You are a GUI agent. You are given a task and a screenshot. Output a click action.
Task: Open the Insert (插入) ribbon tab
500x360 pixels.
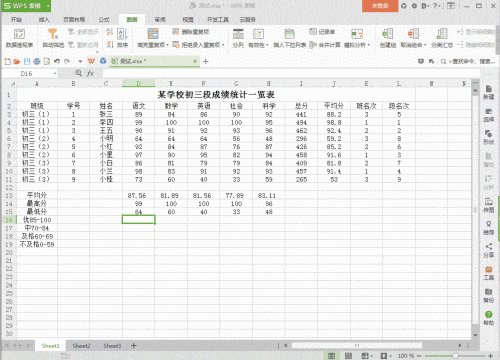[x=44, y=20]
